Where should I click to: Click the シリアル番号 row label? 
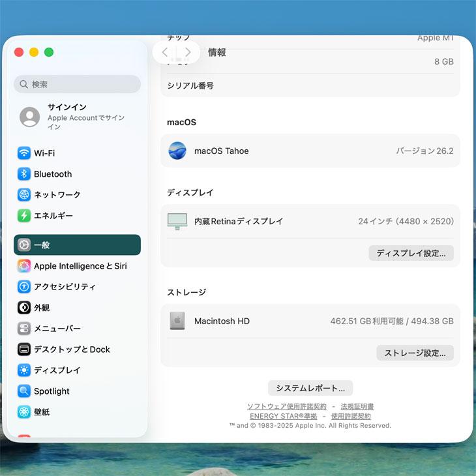tap(190, 85)
